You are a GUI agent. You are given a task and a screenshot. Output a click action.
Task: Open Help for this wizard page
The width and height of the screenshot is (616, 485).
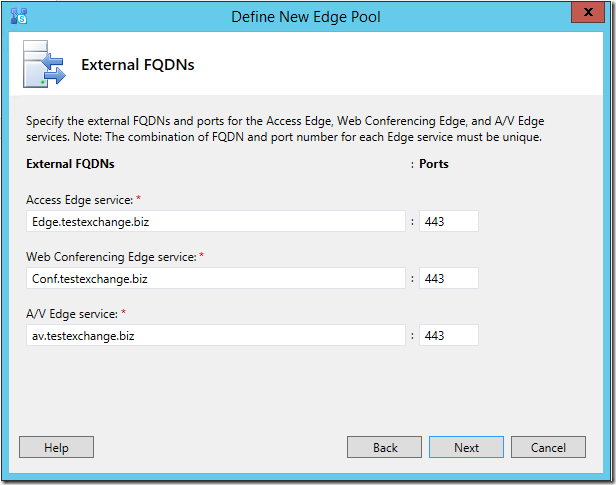[56, 447]
